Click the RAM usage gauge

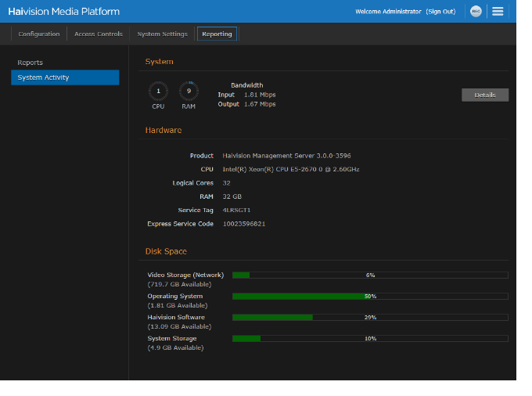click(189, 92)
